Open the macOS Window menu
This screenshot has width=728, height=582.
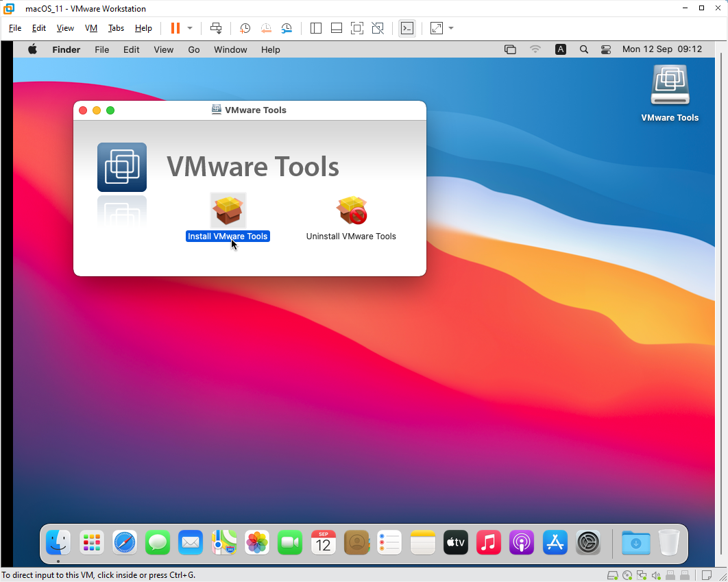pos(230,49)
